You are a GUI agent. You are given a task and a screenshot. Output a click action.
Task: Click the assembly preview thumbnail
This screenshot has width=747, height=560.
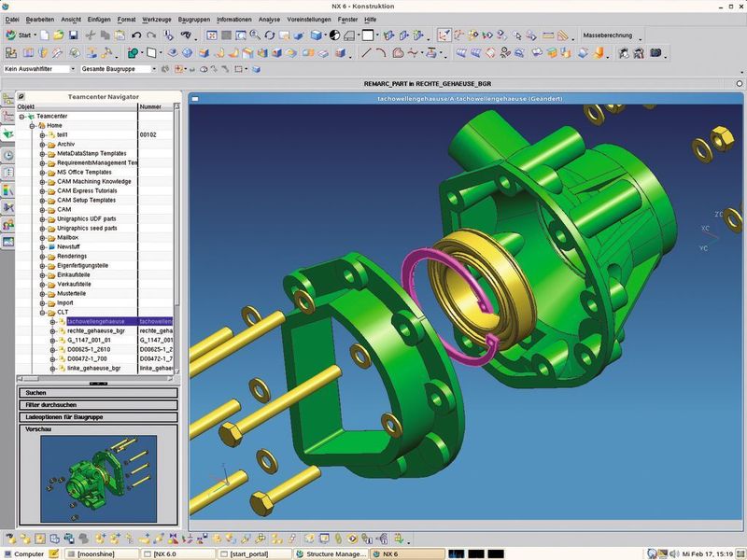99,479
